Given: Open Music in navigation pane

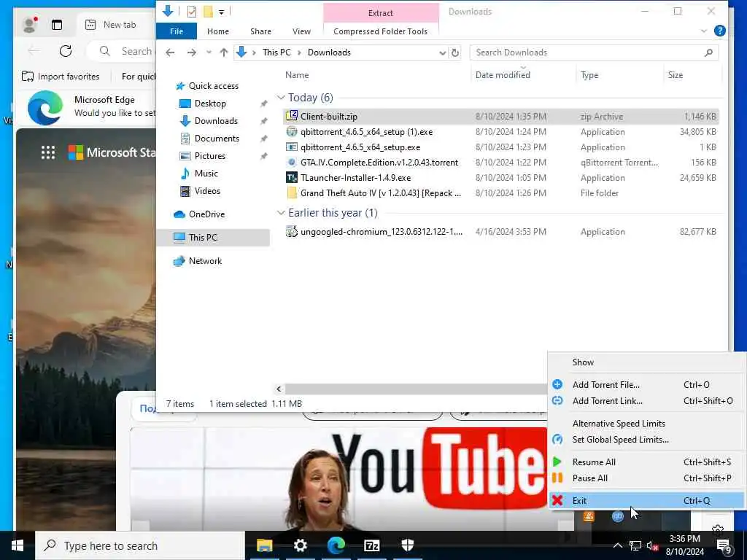Looking at the screenshot, I should 206,174.
